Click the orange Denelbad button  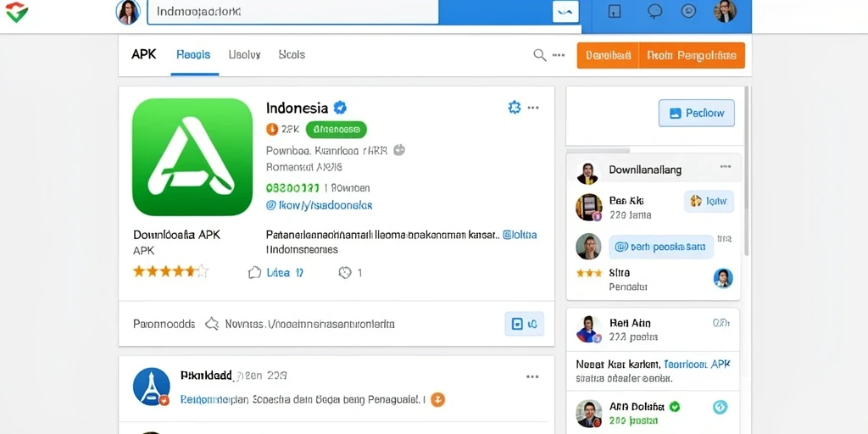coord(608,55)
